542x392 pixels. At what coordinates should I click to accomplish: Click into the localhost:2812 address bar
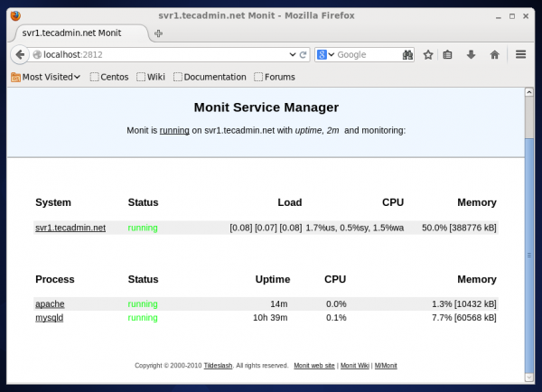pyautogui.click(x=163, y=54)
